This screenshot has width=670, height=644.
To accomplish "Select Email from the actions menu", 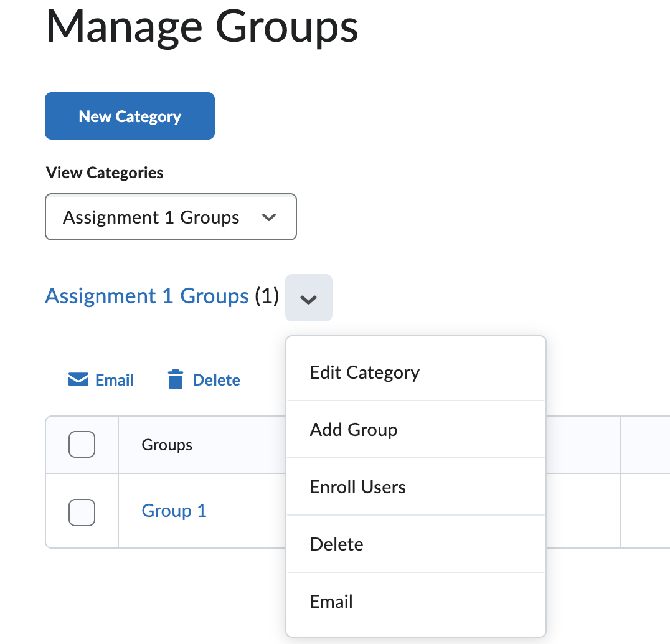I will [331, 601].
